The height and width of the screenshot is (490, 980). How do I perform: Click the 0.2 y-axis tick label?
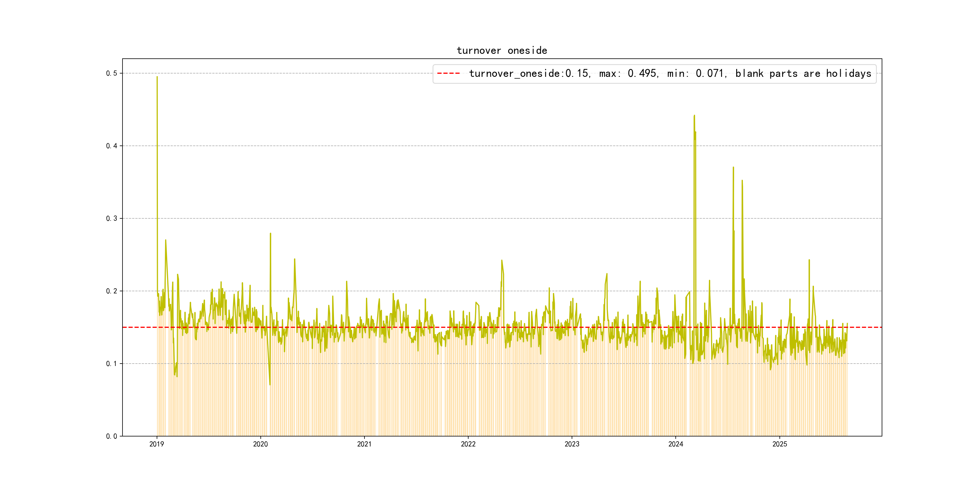(x=112, y=291)
